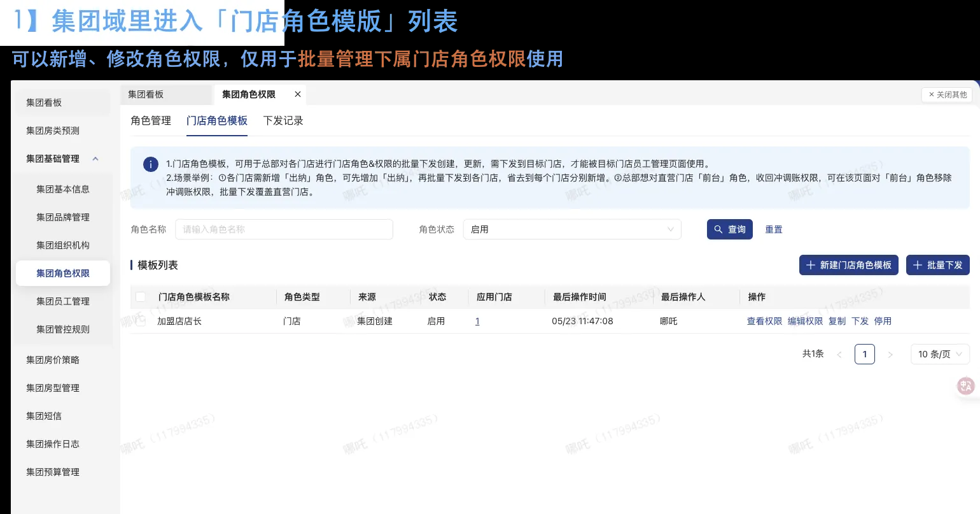Collapse the 集团基础管理 menu chevron
This screenshot has height=514, width=980.
[95, 159]
